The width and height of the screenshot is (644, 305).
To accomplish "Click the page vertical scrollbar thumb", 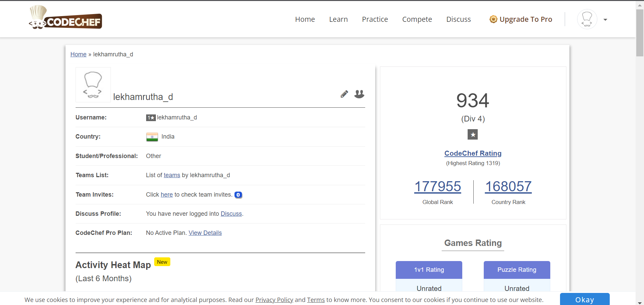I will (640, 33).
